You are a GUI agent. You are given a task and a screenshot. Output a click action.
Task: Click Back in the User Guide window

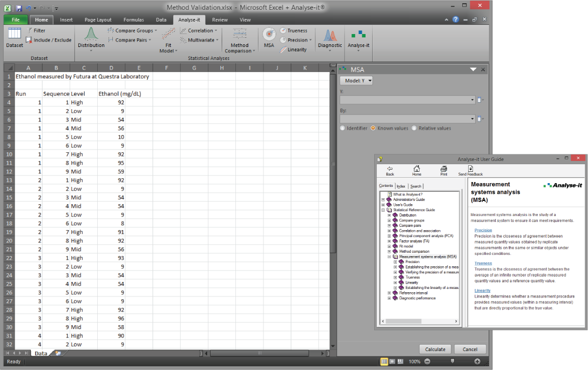coord(390,171)
